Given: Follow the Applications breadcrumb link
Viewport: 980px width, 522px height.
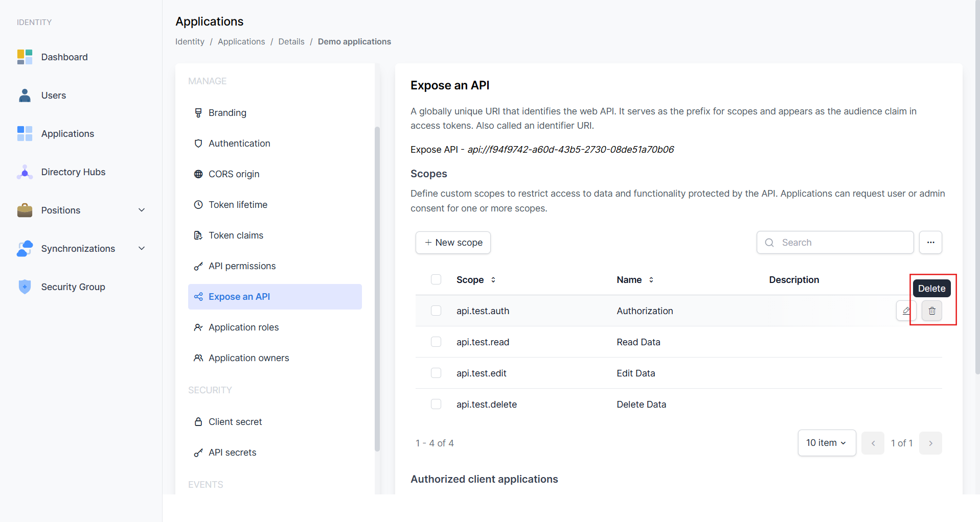Looking at the screenshot, I should pyautogui.click(x=241, y=42).
